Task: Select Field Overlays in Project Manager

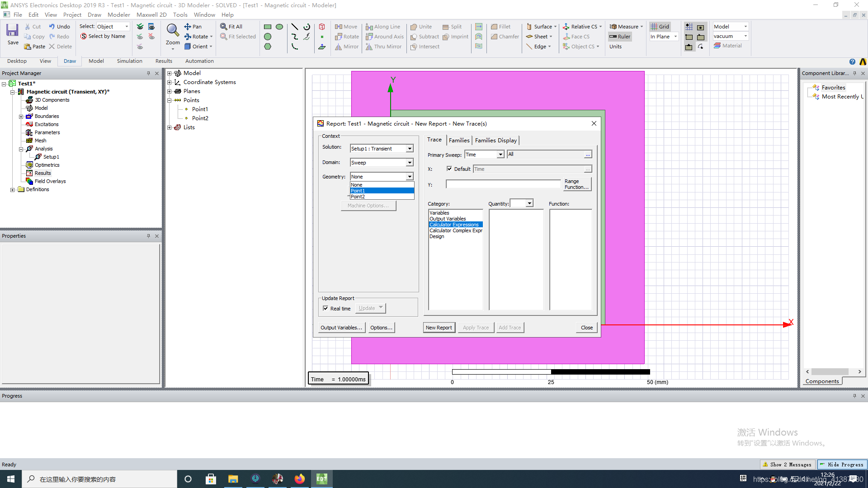Action: click(50, 181)
